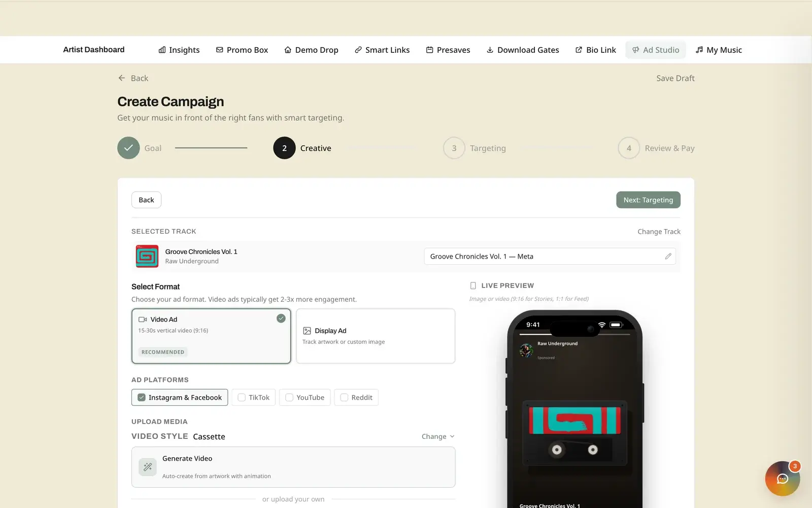Open the Change video style dropdown
Screen dimensions: 812x508
pos(438,436)
